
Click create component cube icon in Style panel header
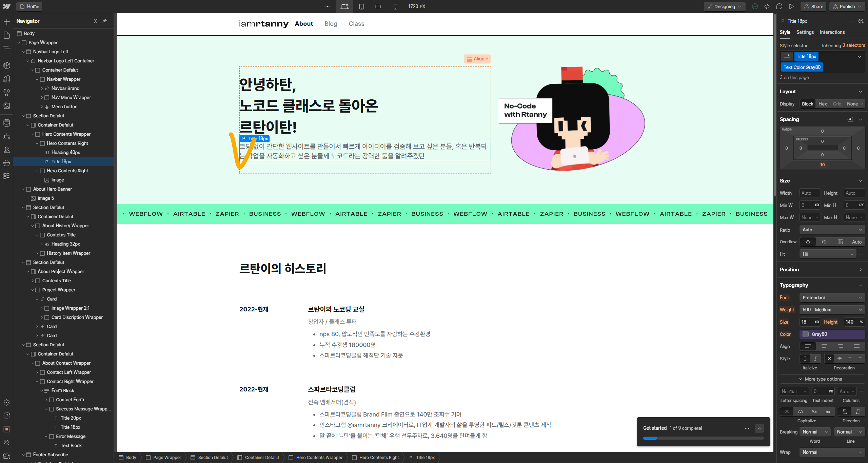861,21
